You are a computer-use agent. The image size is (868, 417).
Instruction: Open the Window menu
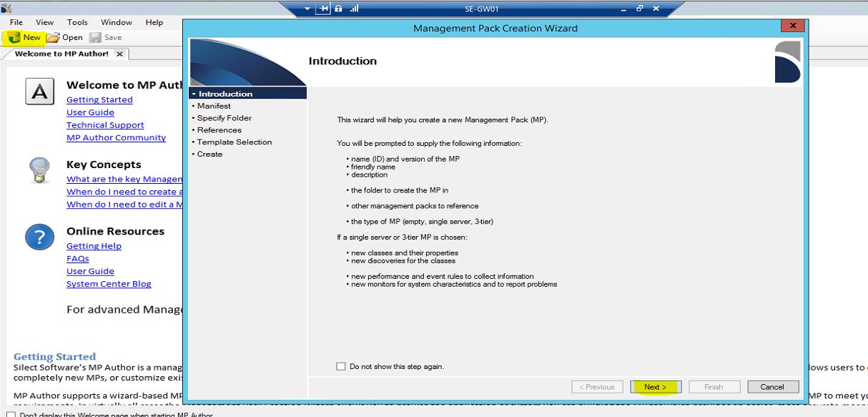coord(117,22)
